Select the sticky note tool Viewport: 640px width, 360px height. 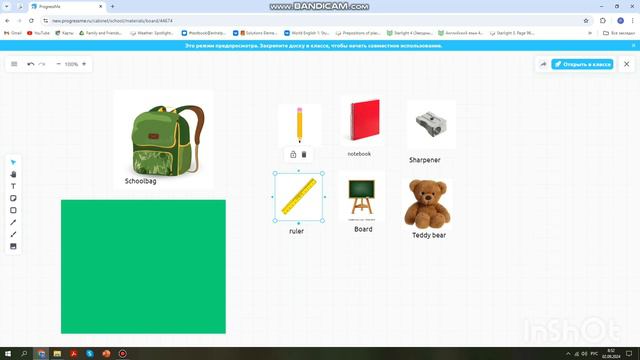[13, 198]
